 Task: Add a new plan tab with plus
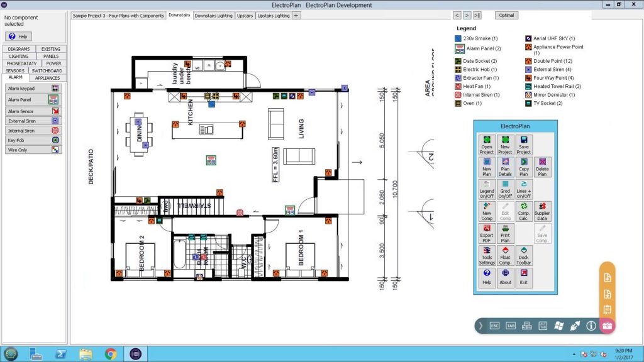pyautogui.click(x=296, y=15)
